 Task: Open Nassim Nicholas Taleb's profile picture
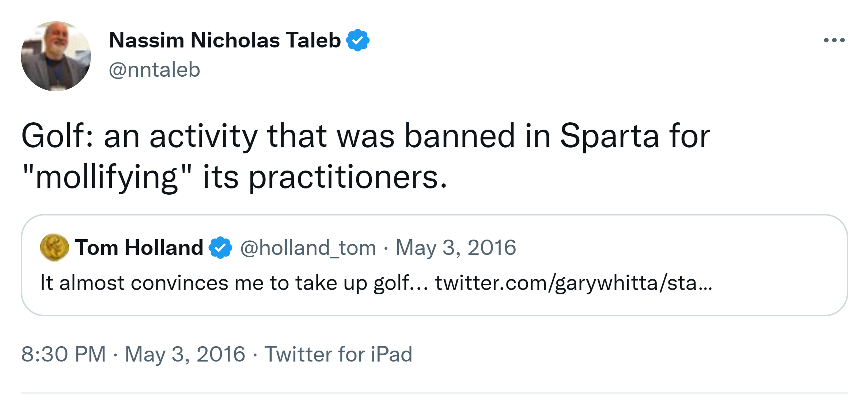(x=56, y=56)
